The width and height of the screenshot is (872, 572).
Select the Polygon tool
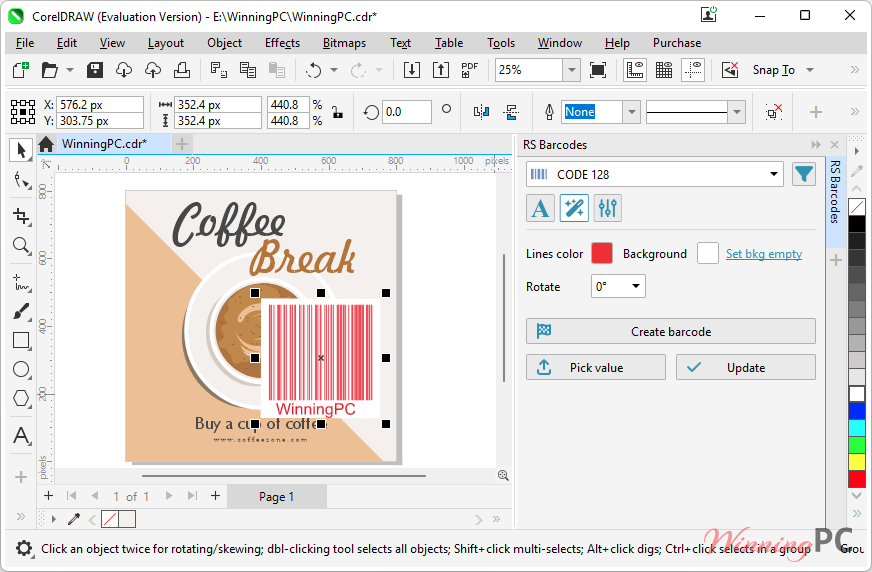(21, 398)
